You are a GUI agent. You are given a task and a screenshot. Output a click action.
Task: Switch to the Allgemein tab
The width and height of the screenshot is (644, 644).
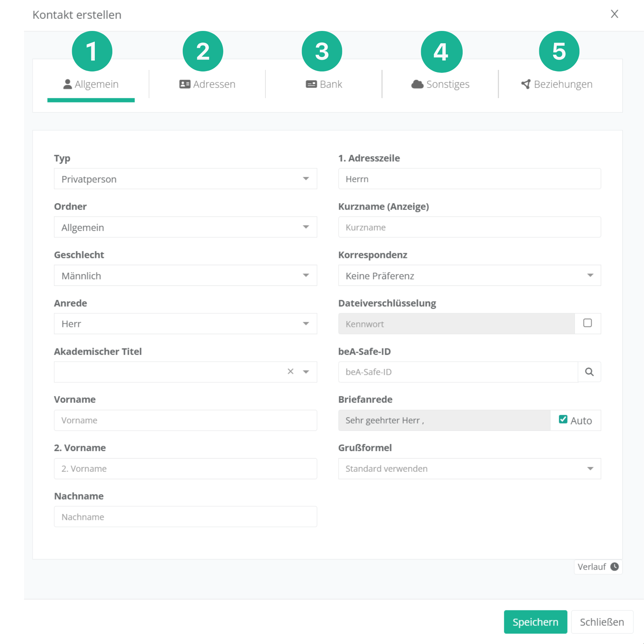click(91, 84)
